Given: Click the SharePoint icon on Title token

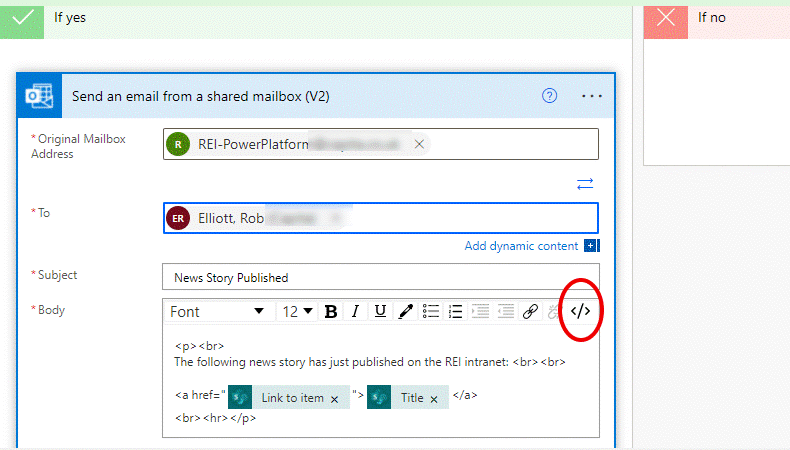Looking at the screenshot, I should pos(379,397).
